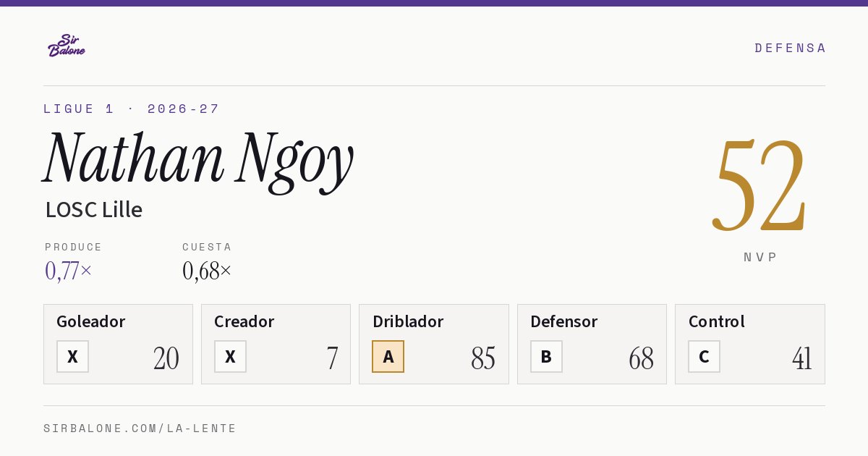Screen dimensions: 868x456
Task: Click the DEFENSA position label
Action: pos(790,48)
